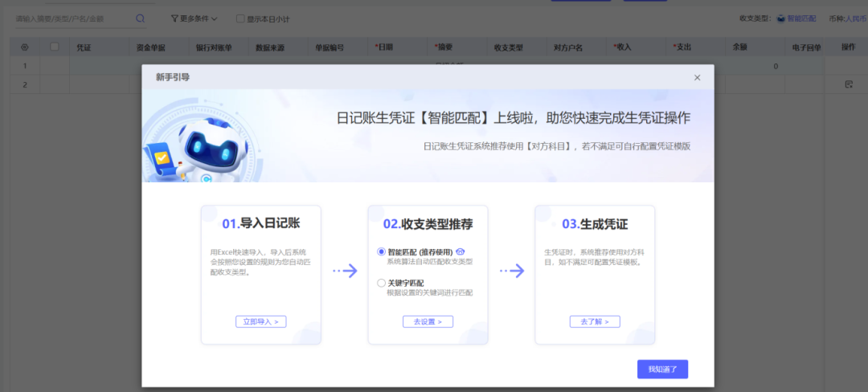Click the 更多条件 filter funnel icon
This screenshot has height=392, width=868.
tap(174, 18)
